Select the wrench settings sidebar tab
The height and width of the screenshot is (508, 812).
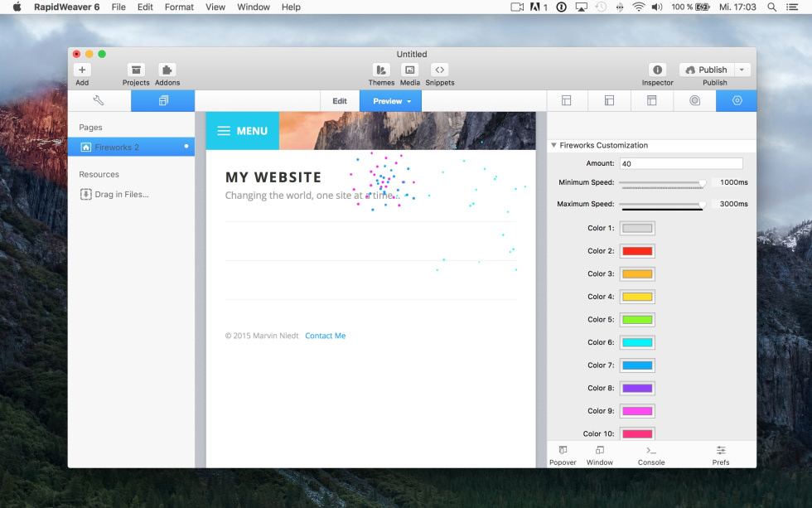coord(99,101)
